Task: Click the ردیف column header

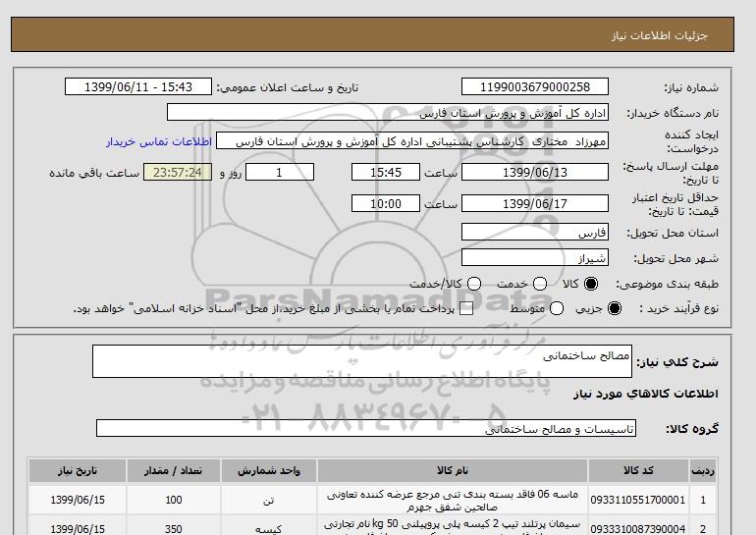Action: pyautogui.click(x=703, y=471)
